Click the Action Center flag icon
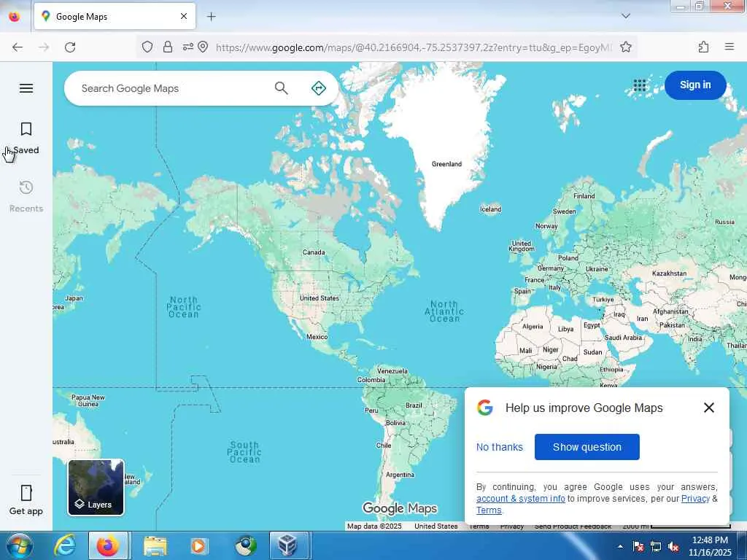Viewport: 747px width, 560px height. point(638,547)
